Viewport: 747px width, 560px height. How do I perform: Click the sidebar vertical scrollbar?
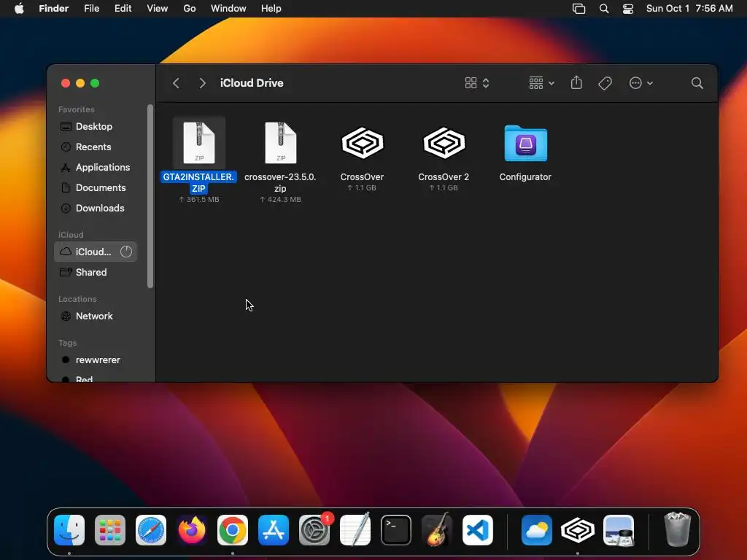click(x=150, y=196)
